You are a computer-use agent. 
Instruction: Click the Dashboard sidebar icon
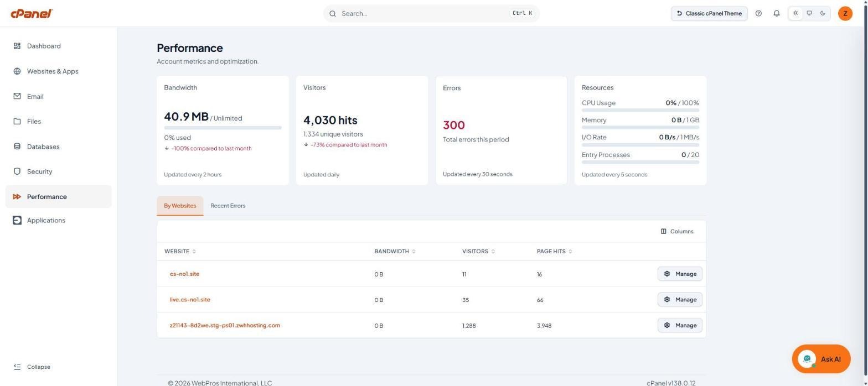[x=17, y=46]
